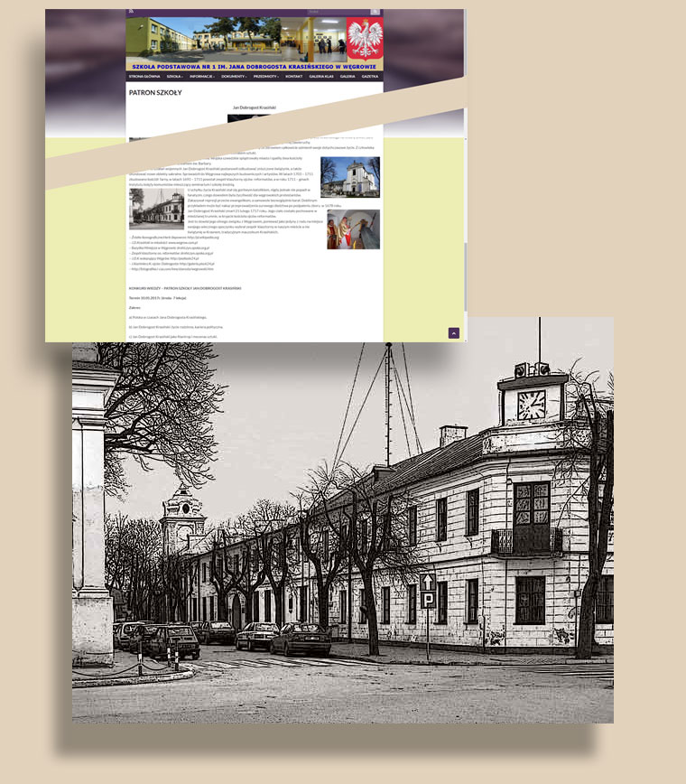Click the large black-and-white town hall photograph
This screenshot has width=686, height=784.
343,533
